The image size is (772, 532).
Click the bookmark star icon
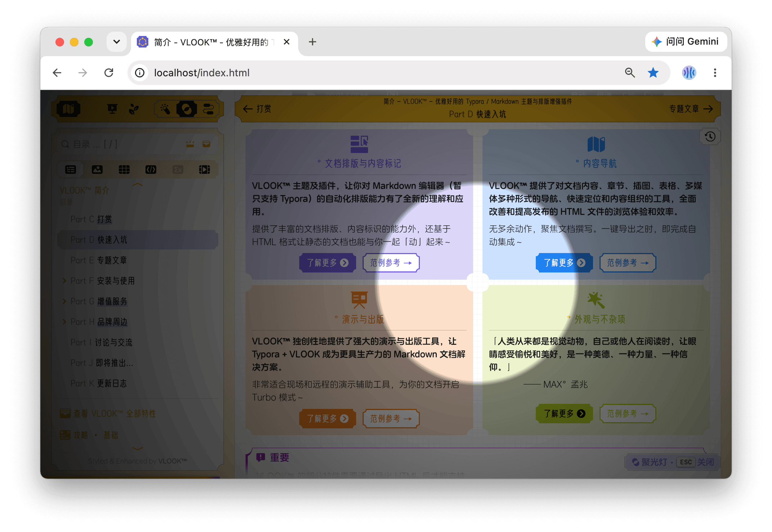(653, 73)
